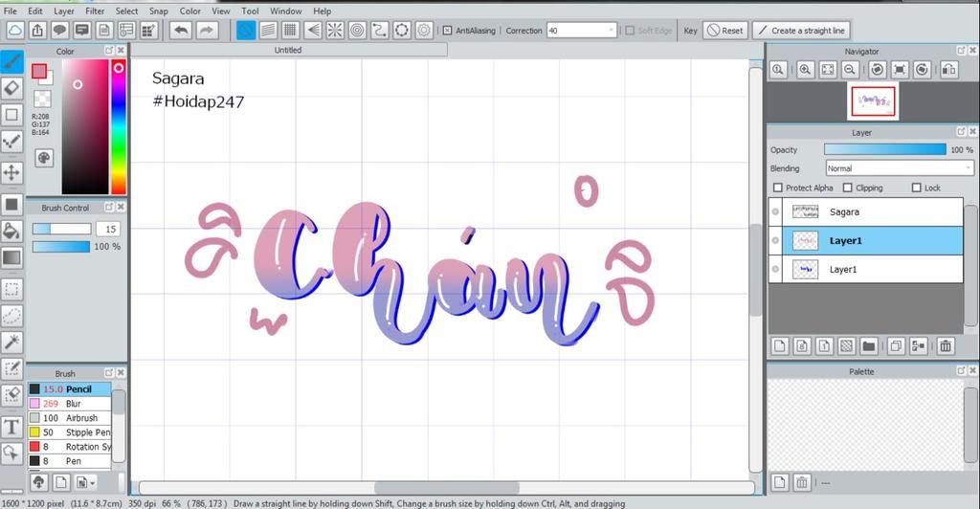980x509 pixels.
Task: Toggle the AntiAliasing checkbox
Action: [x=448, y=30]
